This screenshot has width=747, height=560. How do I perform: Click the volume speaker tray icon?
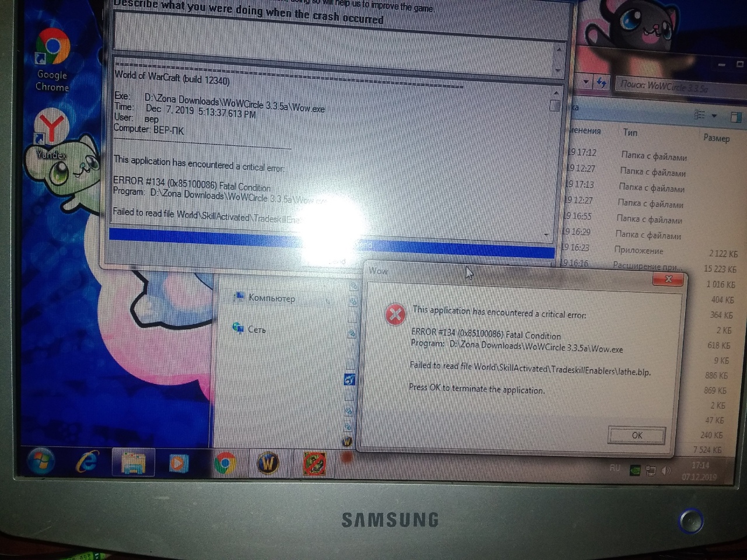[x=666, y=470]
